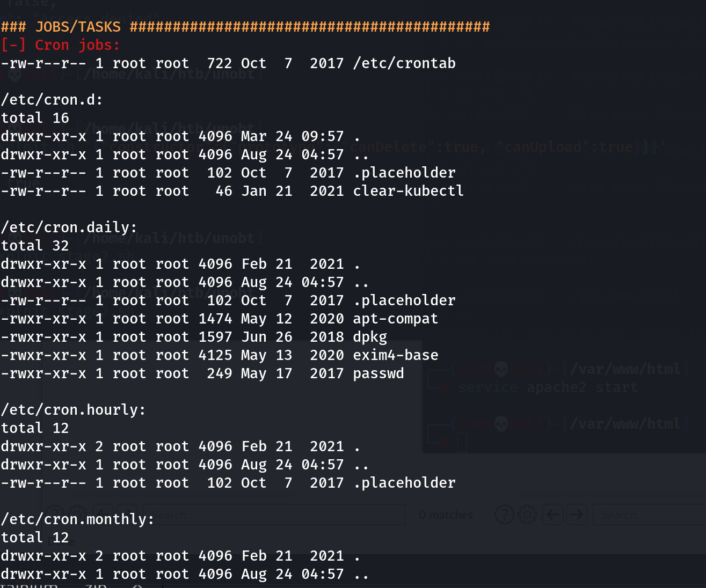Click the clear-kubectl filename in cron.d listing
Image resolution: width=706 pixels, height=588 pixels.
tap(408, 191)
